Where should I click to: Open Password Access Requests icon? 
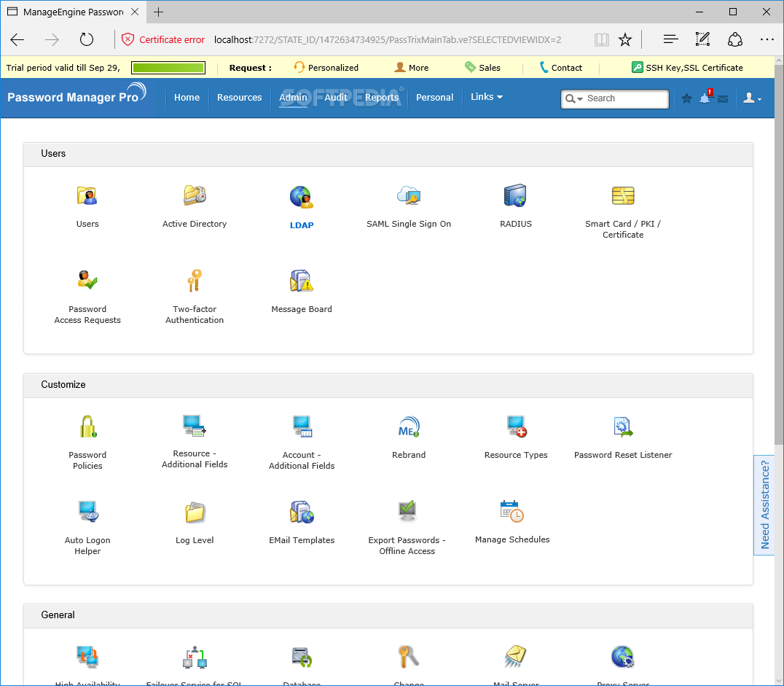(x=87, y=280)
